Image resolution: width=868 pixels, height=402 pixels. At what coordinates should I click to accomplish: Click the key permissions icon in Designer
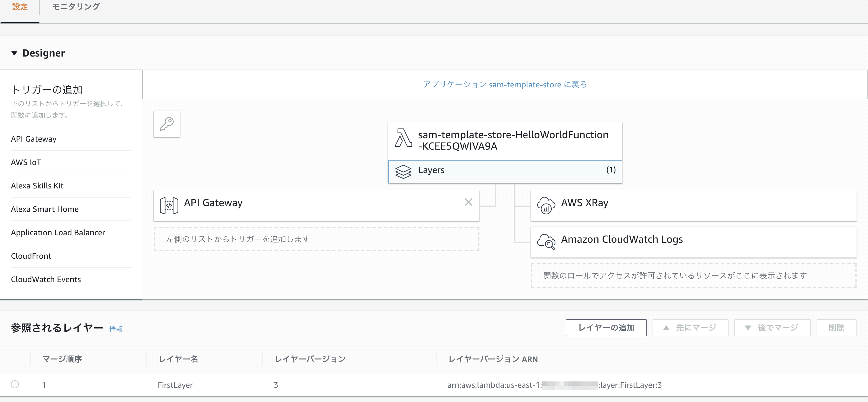click(x=167, y=124)
